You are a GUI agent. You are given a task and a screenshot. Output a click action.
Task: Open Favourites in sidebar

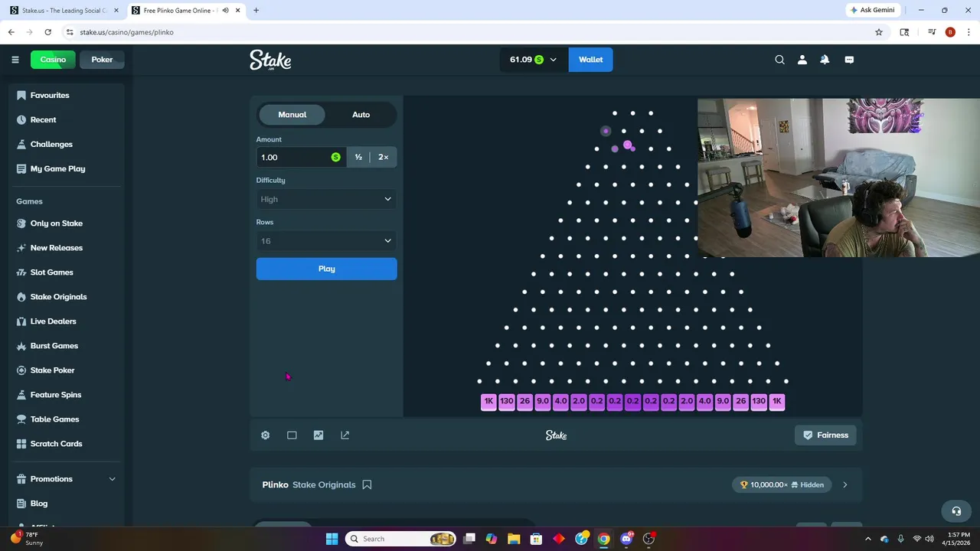tap(67, 96)
